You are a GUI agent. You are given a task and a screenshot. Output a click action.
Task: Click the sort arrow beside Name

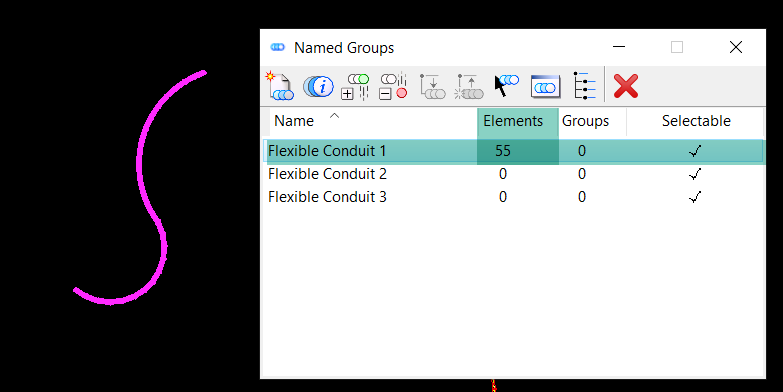click(335, 116)
